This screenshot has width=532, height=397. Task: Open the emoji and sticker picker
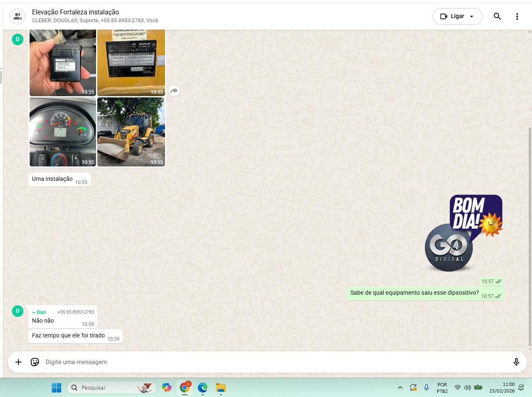point(35,362)
